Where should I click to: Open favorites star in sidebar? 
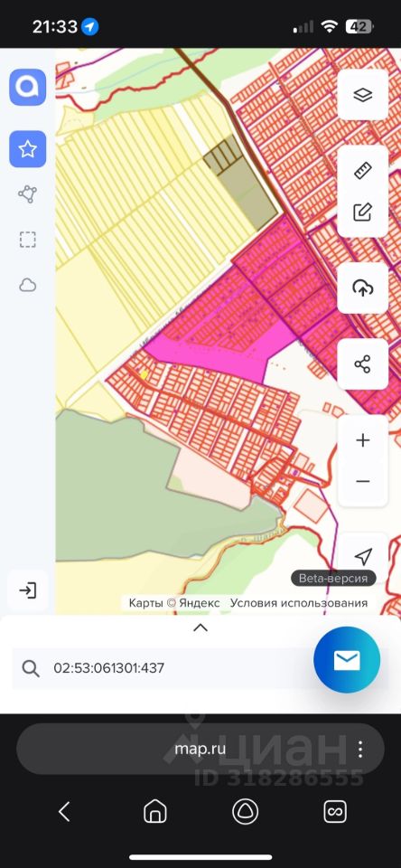point(28,149)
